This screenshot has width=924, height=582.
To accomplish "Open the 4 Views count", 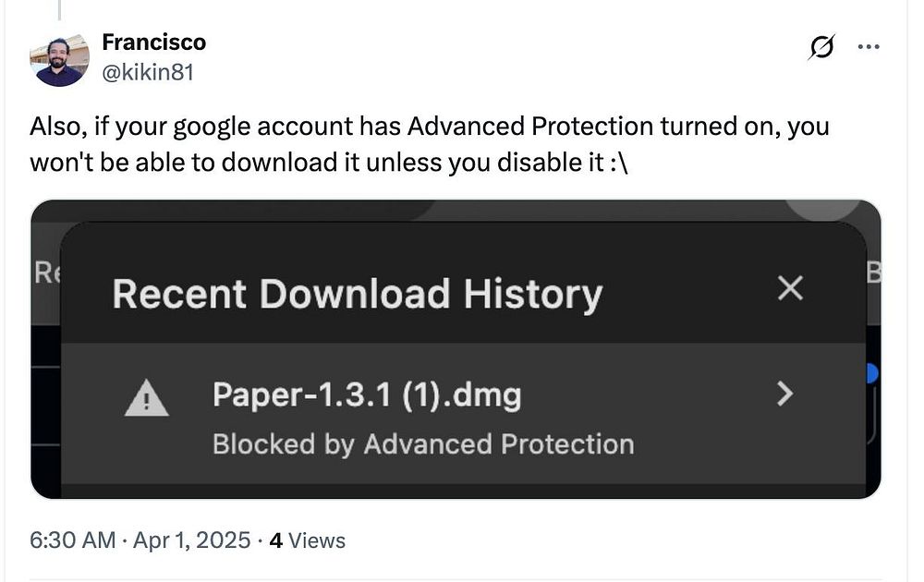I will 307,540.
